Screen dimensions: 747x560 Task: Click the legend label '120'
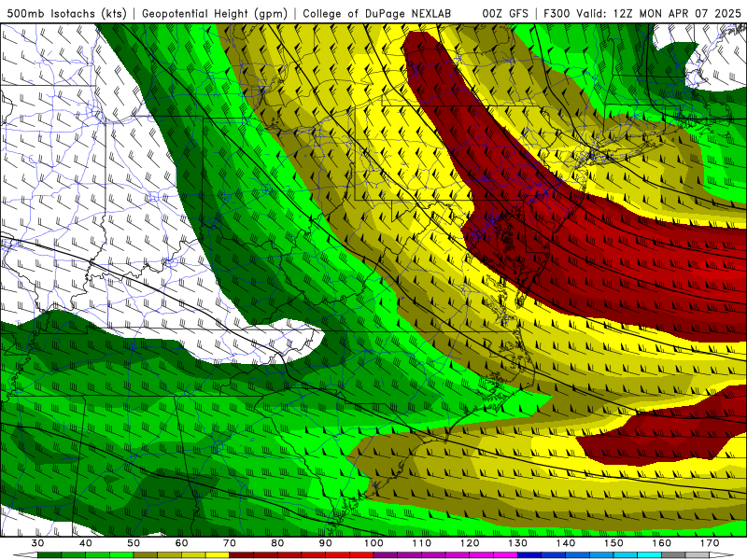470,543
